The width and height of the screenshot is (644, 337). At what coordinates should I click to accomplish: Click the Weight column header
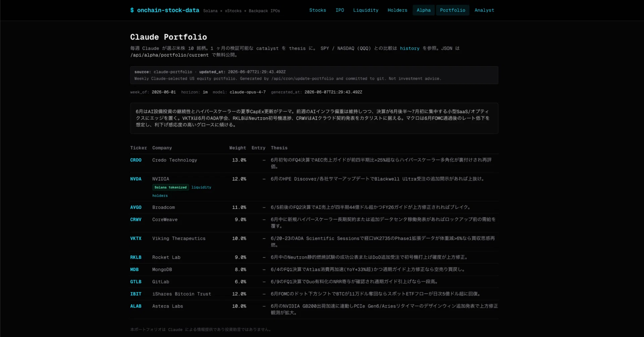pos(237,148)
